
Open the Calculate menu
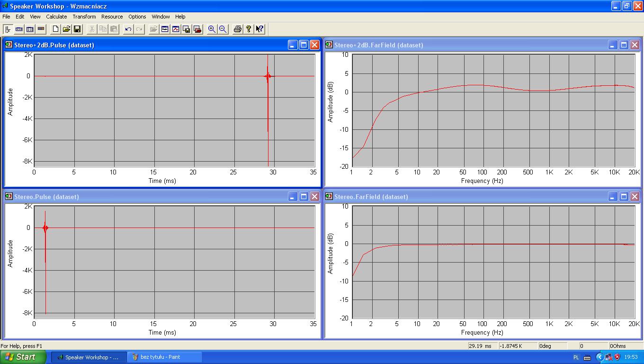(56, 17)
